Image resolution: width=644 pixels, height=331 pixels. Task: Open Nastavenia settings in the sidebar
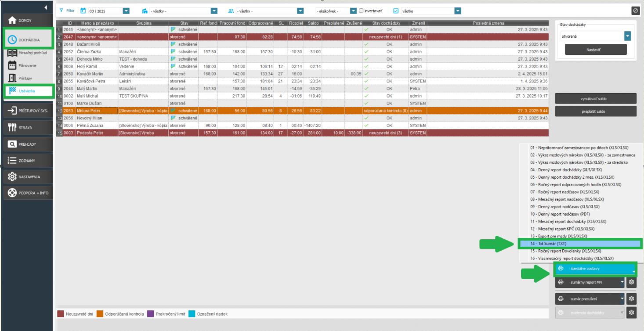click(x=26, y=177)
